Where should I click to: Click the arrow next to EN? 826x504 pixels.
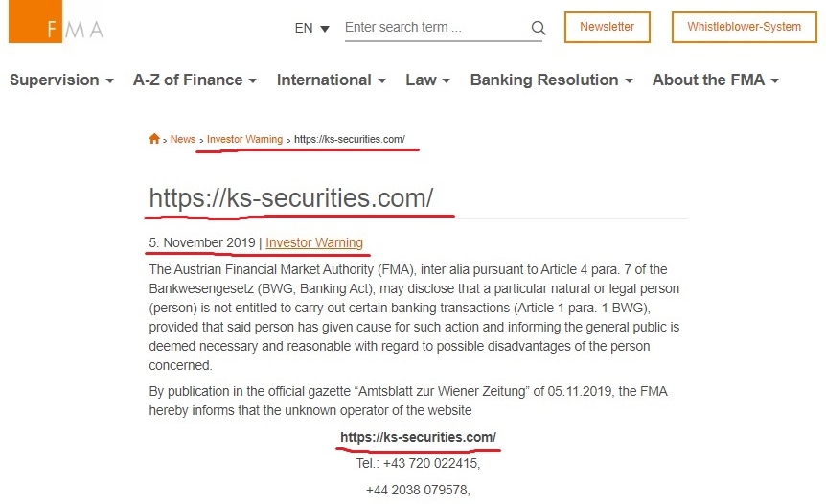click(325, 29)
